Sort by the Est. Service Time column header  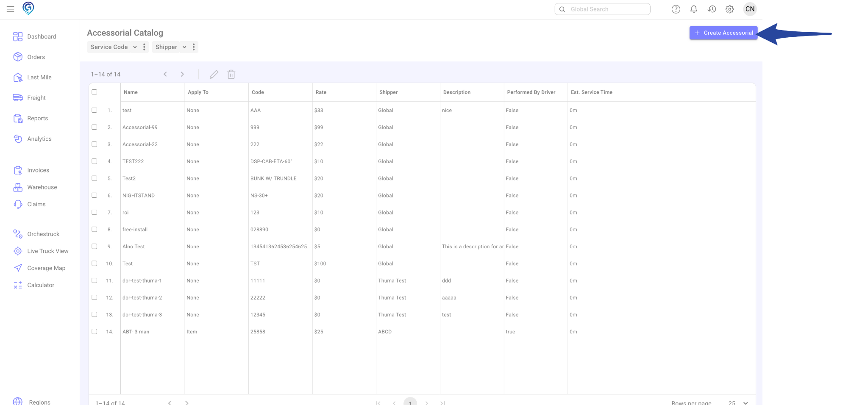pos(592,92)
